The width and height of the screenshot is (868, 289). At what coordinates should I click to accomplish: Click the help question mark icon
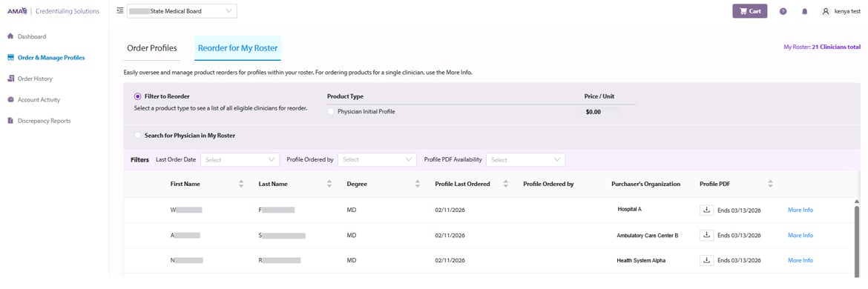[x=783, y=11]
